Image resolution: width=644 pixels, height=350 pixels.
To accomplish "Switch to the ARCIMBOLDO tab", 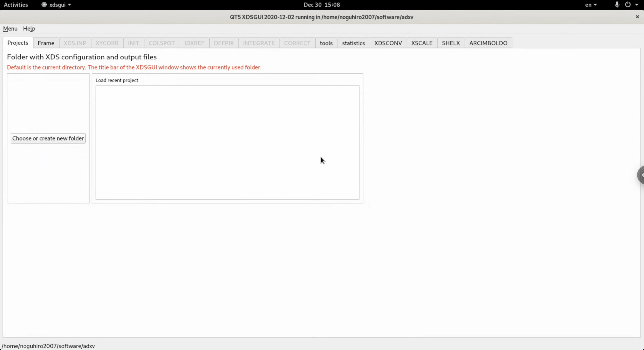I will (x=488, y=43).
